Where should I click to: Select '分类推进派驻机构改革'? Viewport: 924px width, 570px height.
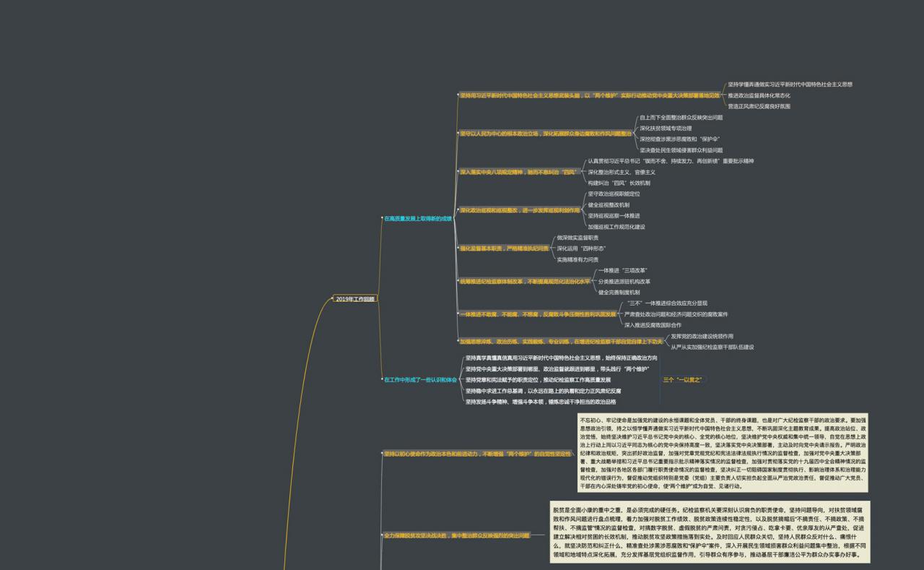click(x=624, y=282)
